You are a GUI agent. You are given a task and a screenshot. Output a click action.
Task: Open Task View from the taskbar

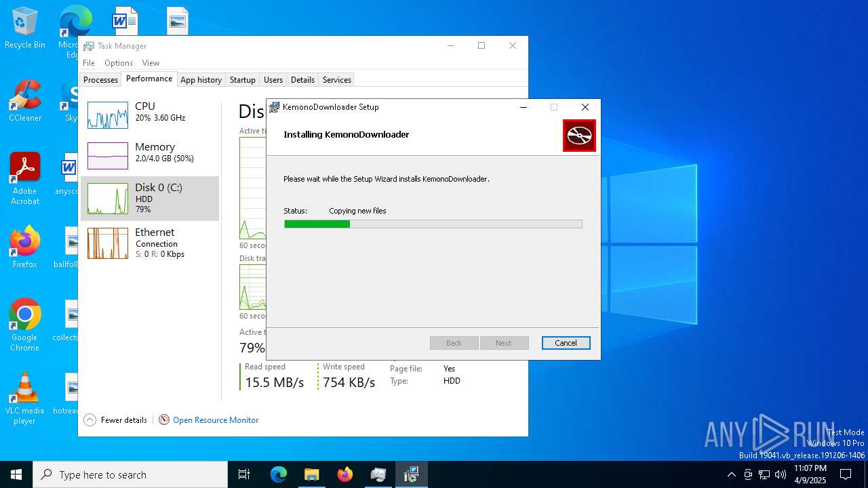click(x=244, y=474)
